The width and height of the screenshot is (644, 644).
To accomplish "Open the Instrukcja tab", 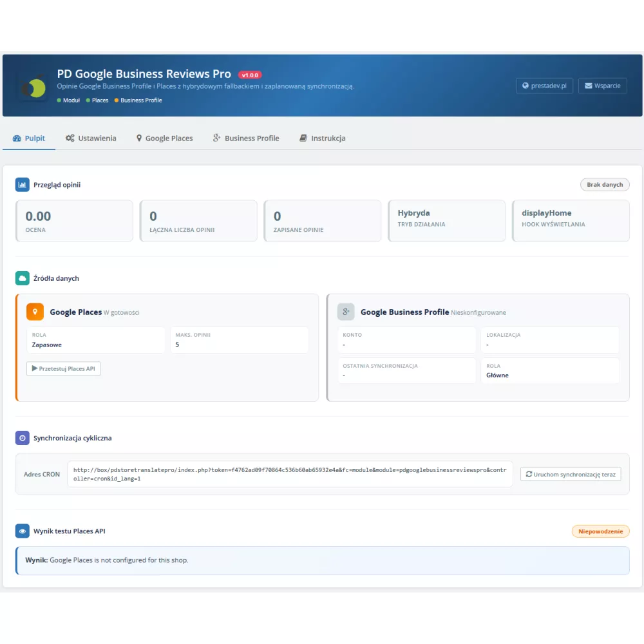I will 323,138.
